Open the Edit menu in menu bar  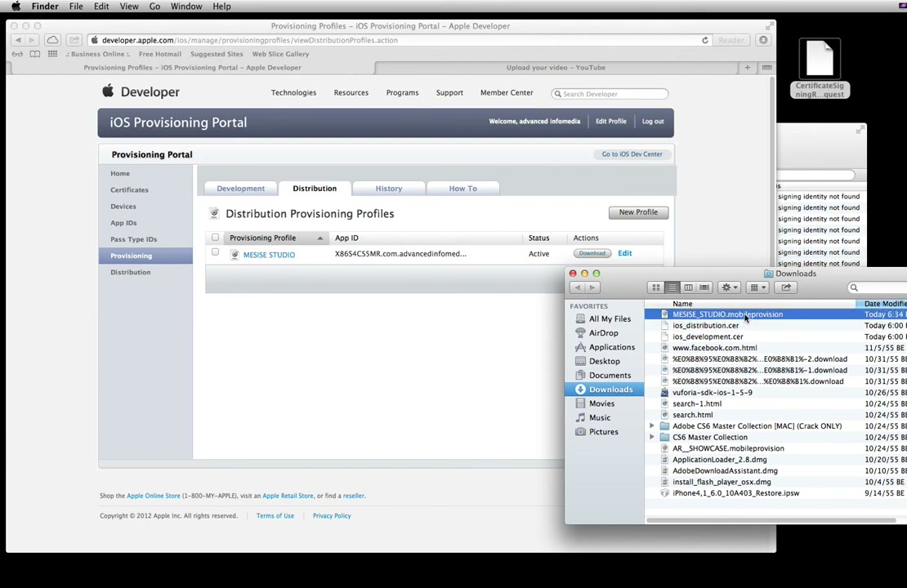click(x=101, y=7)
